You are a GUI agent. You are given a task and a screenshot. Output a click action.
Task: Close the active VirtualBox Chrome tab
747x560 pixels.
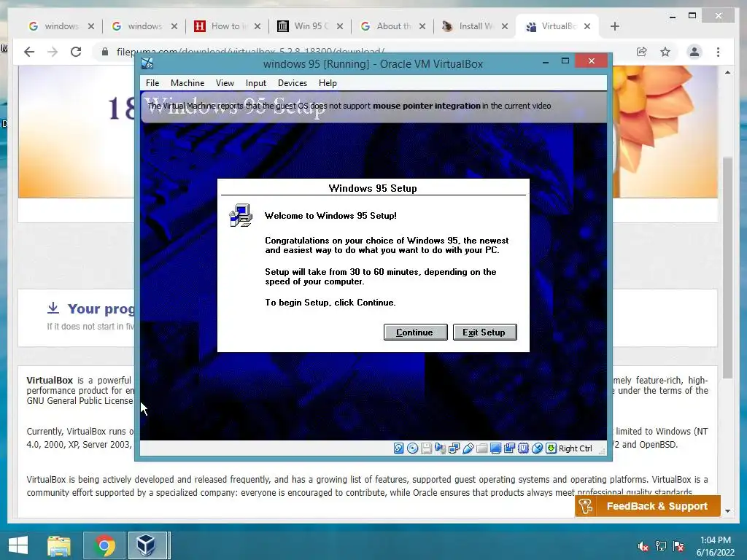[587, 26]
